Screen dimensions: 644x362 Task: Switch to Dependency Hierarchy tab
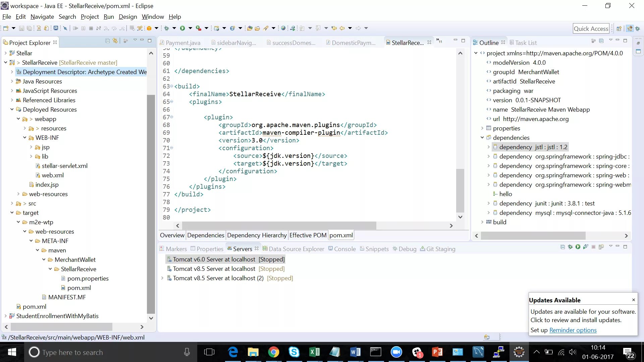point(257,235)
